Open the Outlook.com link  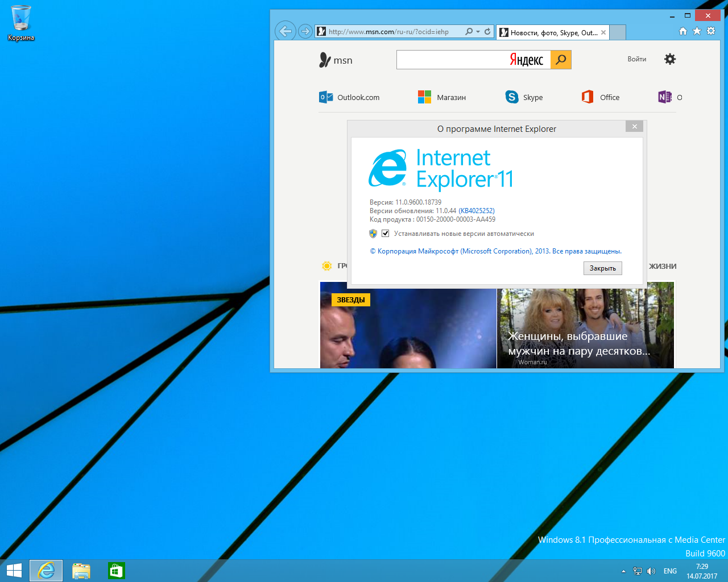(349, 97)
